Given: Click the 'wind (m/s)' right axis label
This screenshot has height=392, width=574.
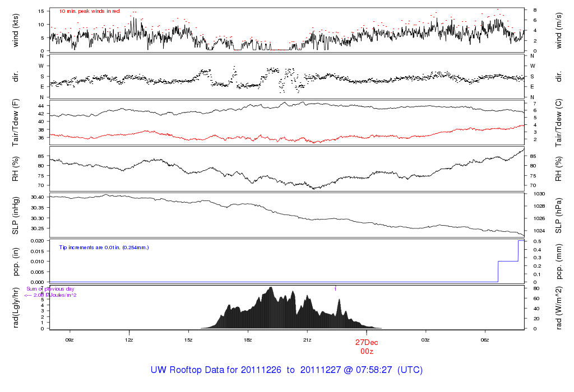Looking at the screenshot, I should 559,30.
